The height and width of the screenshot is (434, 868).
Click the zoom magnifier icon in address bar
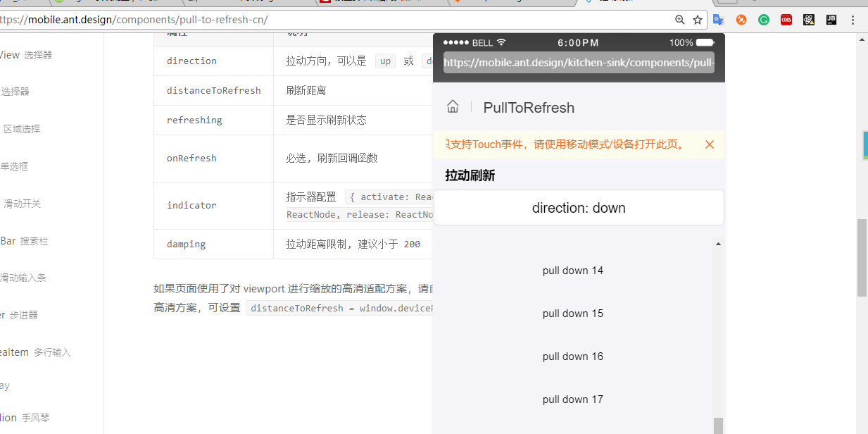[679, 20]
